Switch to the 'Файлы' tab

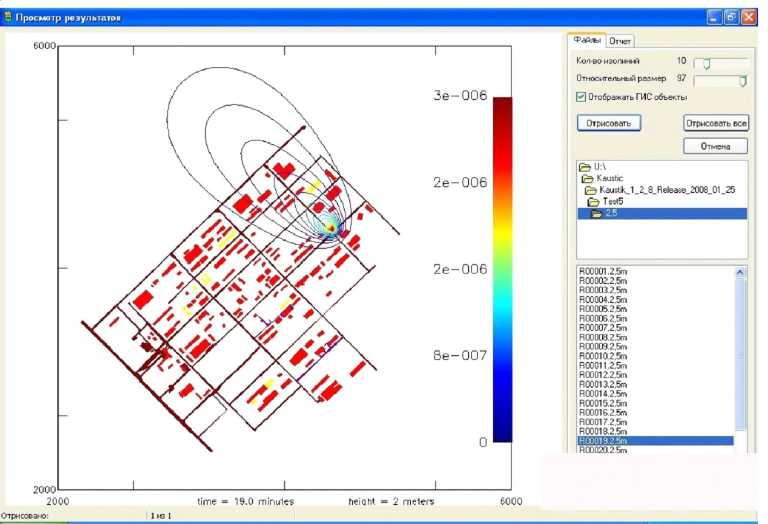(x=587, y=40)
